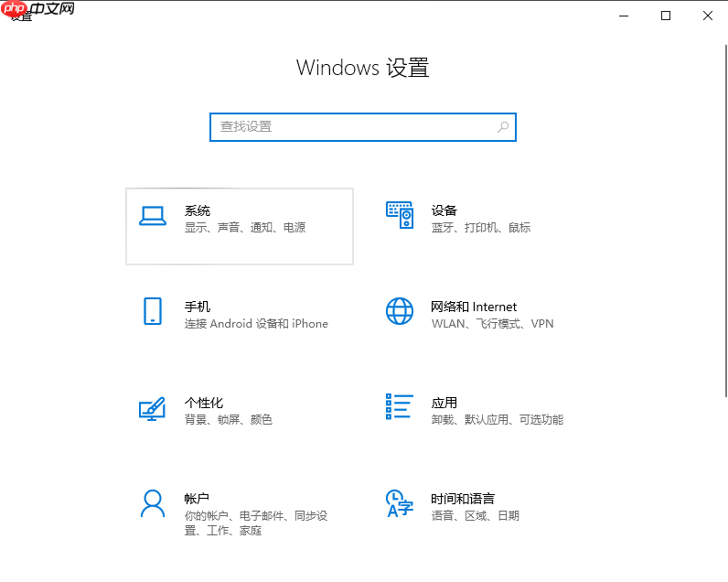Close the Settings window
The width and height of the screenshot is (728, 582).
(x=708, y=16)
